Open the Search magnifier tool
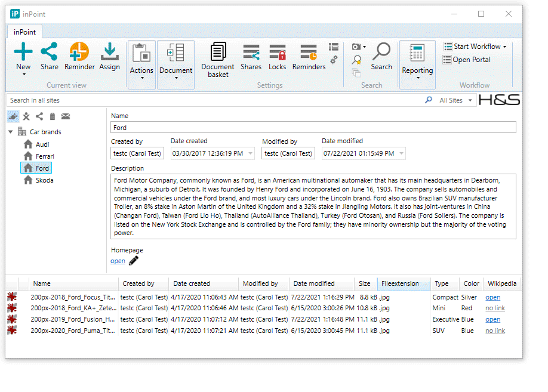 pos(381,57)
